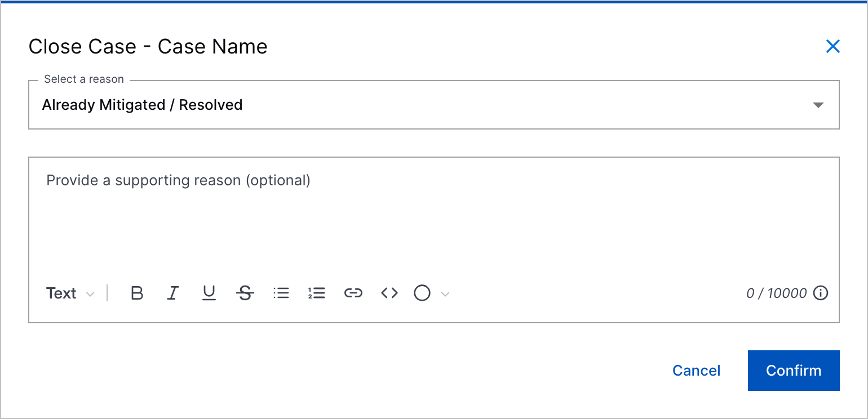Toggle bold formatting in the editor

(137, 293)
